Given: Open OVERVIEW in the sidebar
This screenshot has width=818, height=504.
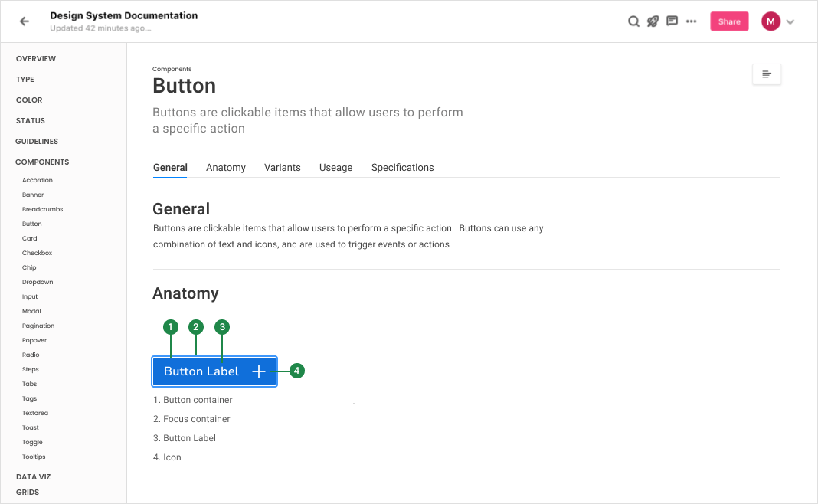Looking at the screenshot, I should (x=36, y=58).
